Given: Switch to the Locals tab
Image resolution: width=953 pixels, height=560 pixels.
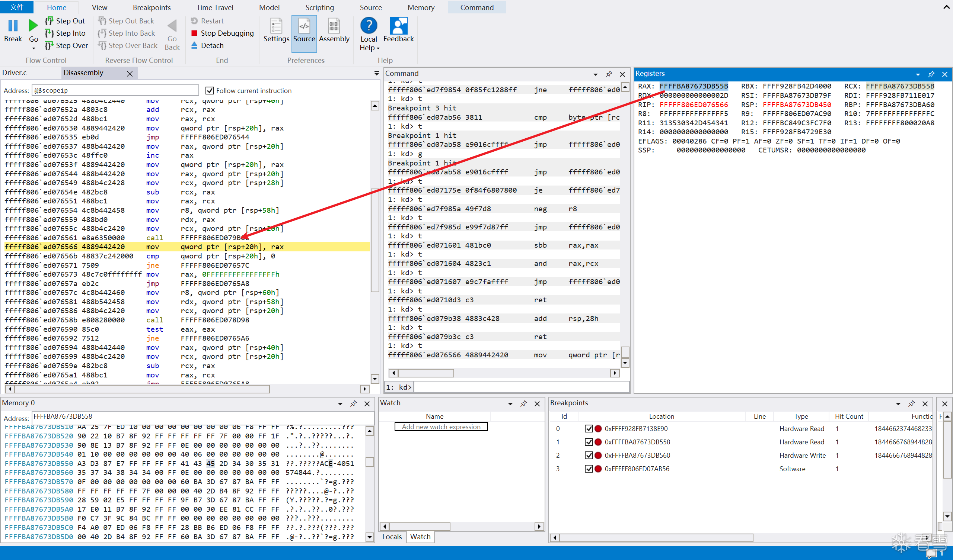Looking at the screenshot, I should click(392, 537).
